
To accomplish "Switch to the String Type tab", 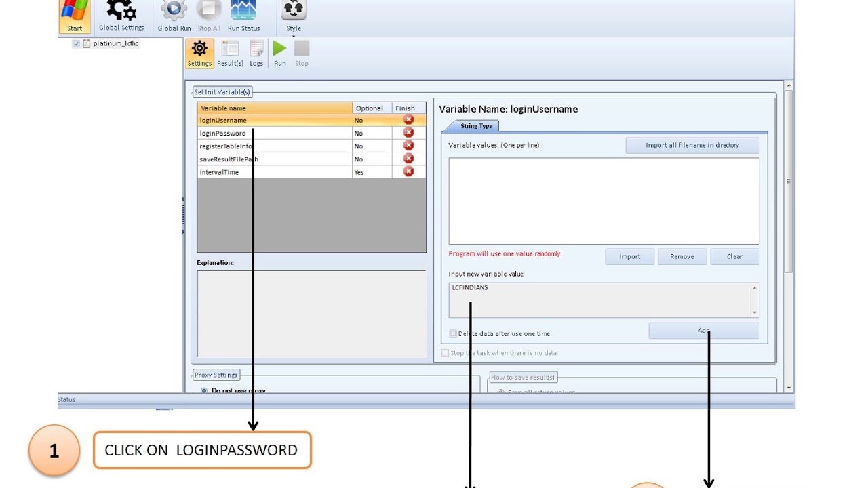I will pyautogui.click(x=477, y=126).
